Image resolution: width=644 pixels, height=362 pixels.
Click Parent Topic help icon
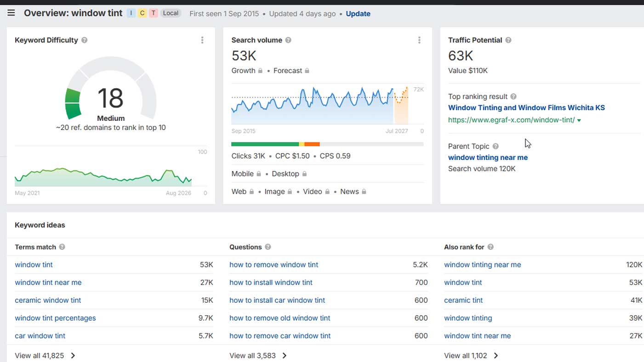pyautogui.click(x=496, y=146)
